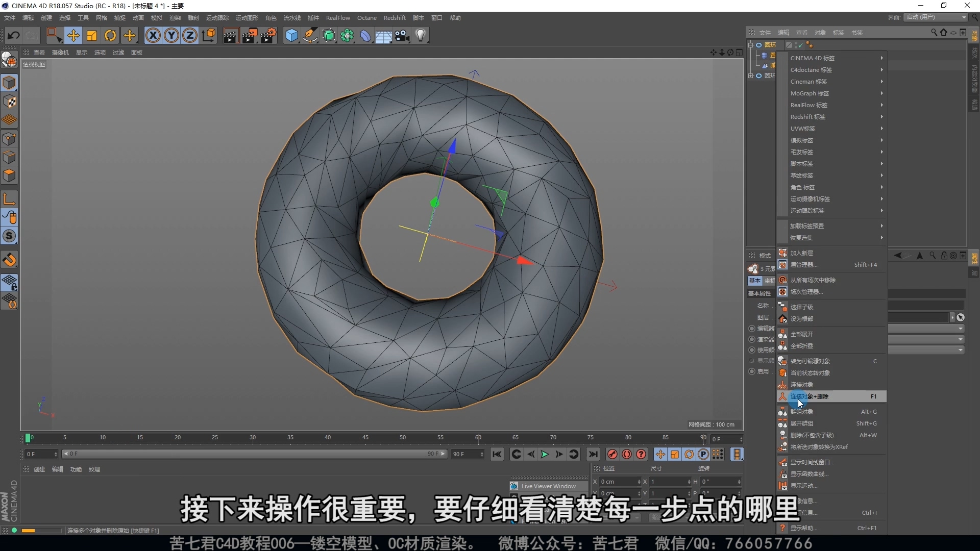Click the Play Forwards button
Screen dimensions: 980x551
(545, 454)
